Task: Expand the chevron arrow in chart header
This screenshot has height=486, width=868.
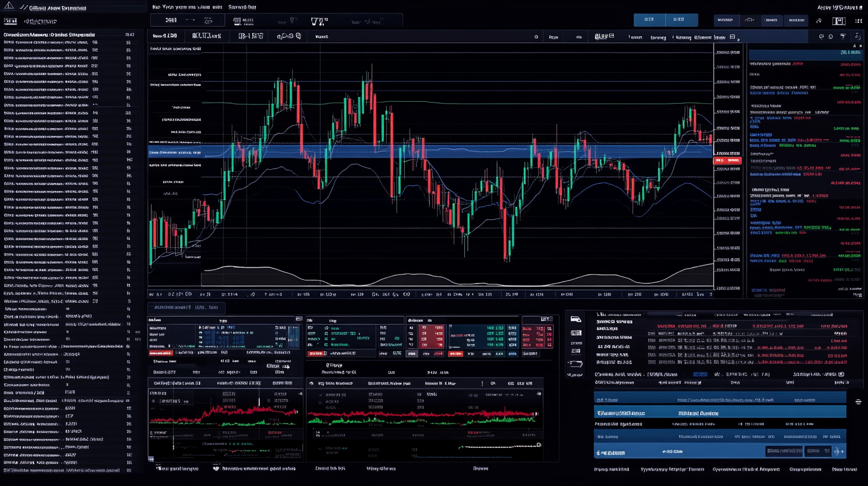Action: (737, 38)
